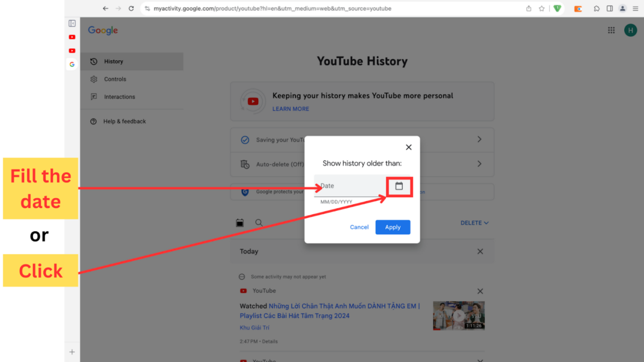Click the Help & feedback question mark icon
This screenshot has width=644, height=362.
(93, 121)
